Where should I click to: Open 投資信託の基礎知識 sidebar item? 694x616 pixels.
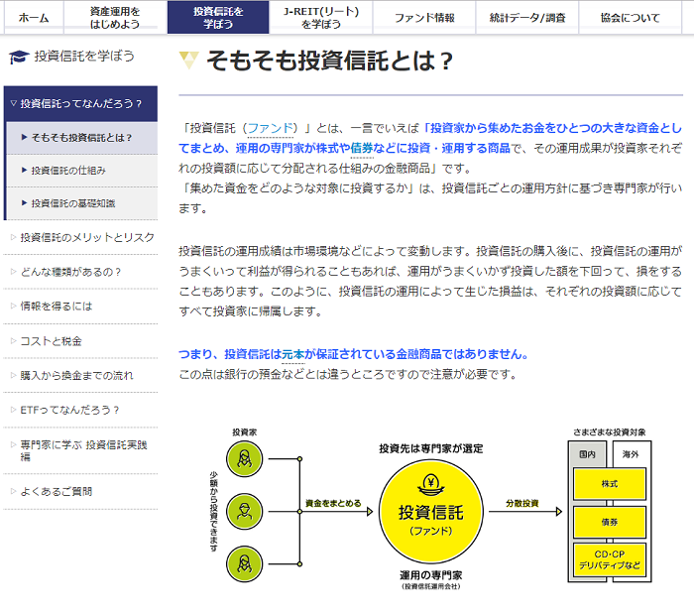click(82, 203)
